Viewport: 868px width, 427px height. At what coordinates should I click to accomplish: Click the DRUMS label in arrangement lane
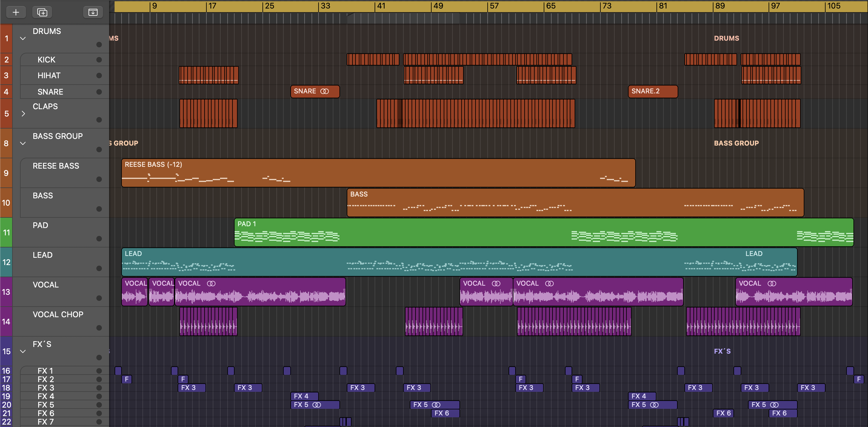[x=726, y=39]
